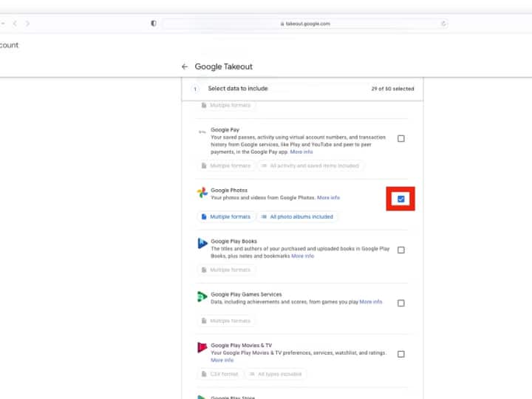Click the 'Google Photos' product name

point(229,190)
